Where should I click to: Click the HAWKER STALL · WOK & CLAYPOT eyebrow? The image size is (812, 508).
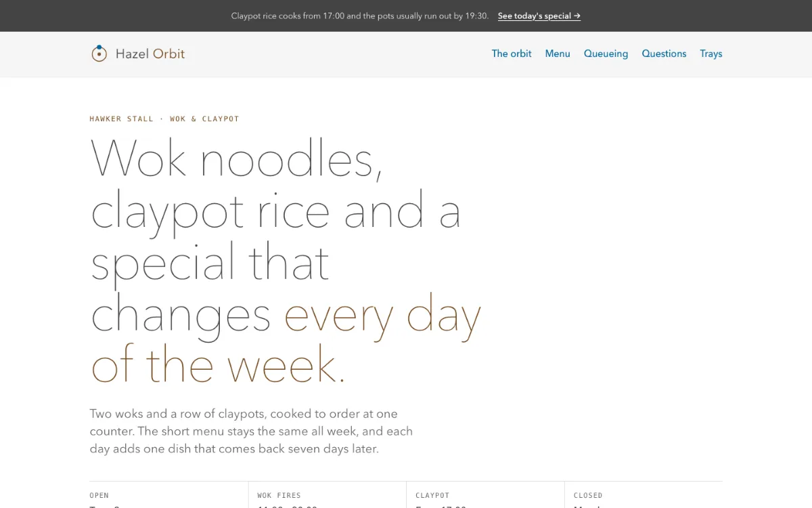(x=164, y=119)
